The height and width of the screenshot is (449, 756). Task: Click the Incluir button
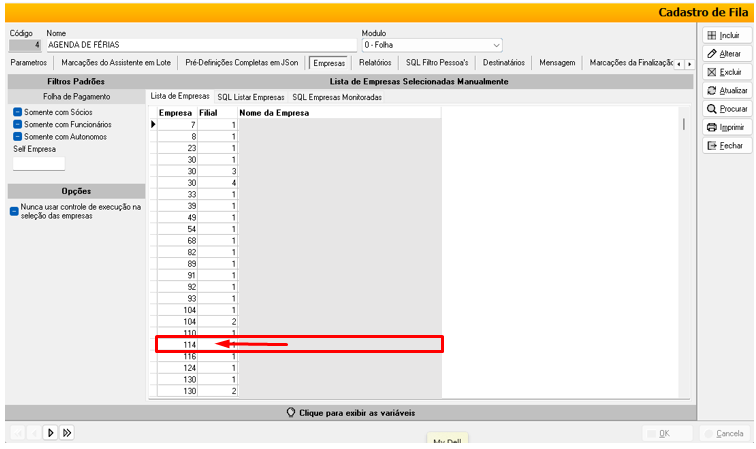(x=726, y=35)
